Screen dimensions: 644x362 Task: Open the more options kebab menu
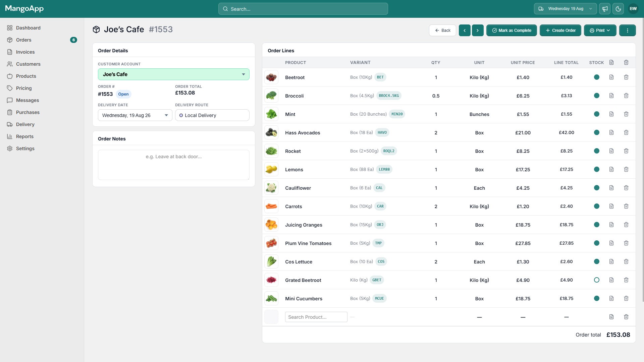627,30
